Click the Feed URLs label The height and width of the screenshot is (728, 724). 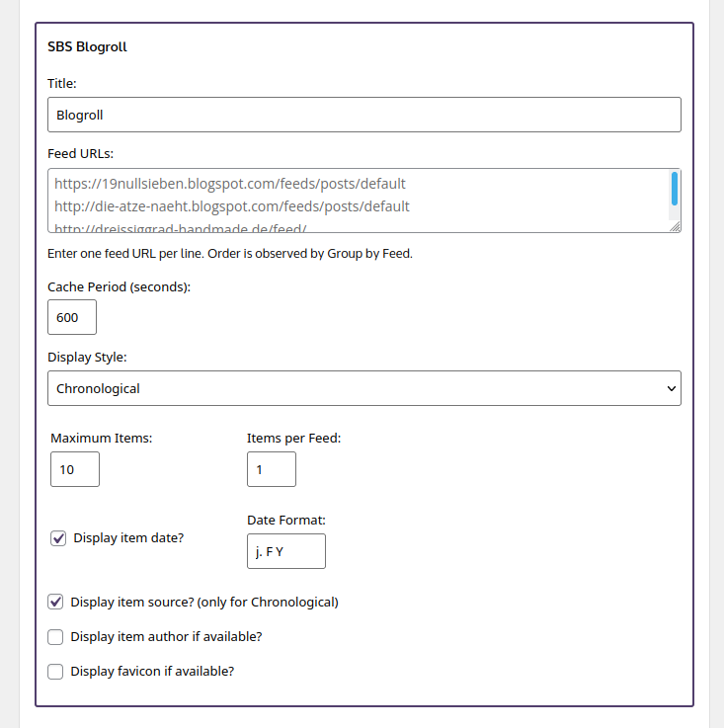tap(80, 154)
